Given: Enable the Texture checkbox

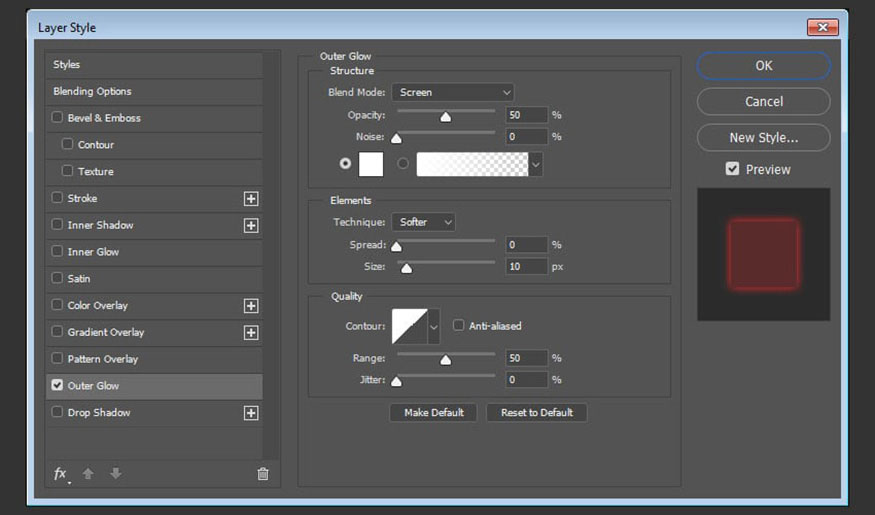Looking at the screenshot, I should 67,171.
